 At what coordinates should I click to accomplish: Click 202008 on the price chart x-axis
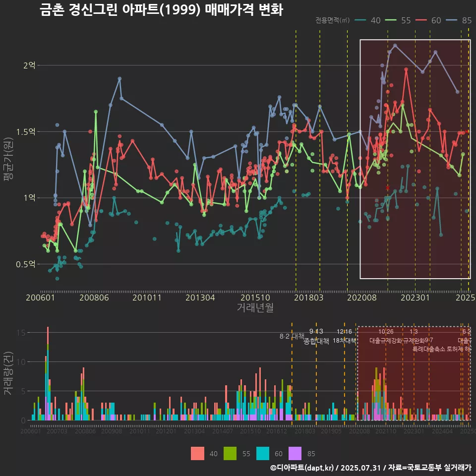[362, 297]
